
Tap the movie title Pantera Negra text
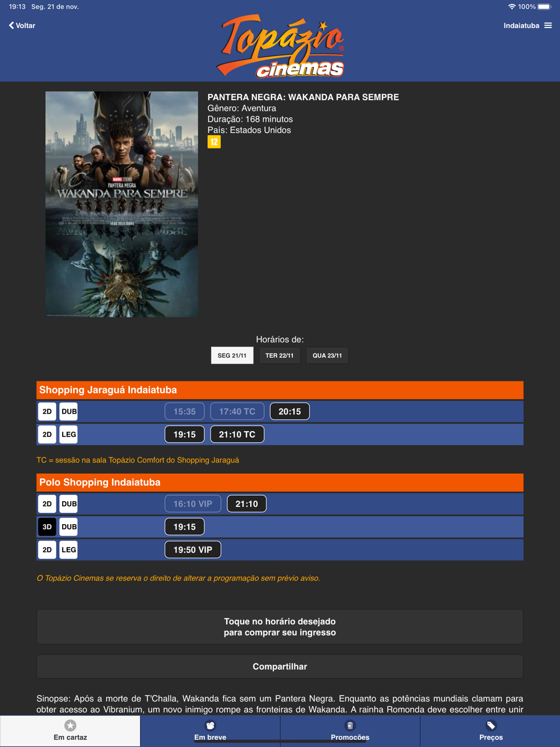click(303, 97)
